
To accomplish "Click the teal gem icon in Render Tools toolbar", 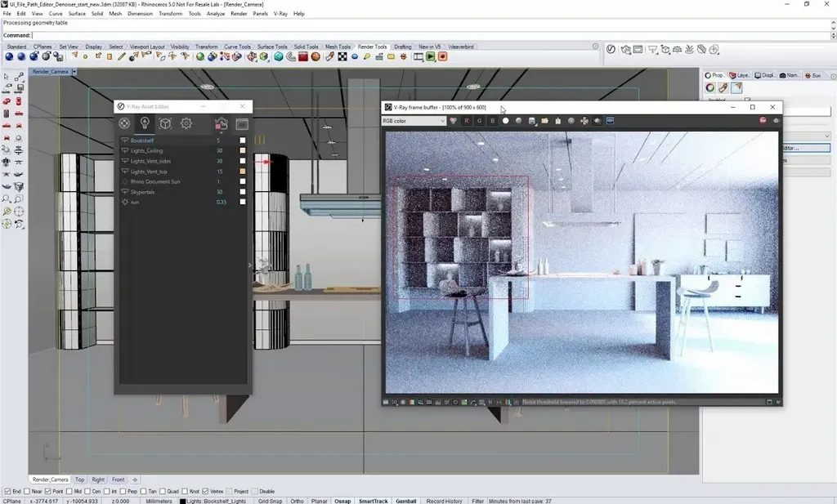I will coord(278,56).
